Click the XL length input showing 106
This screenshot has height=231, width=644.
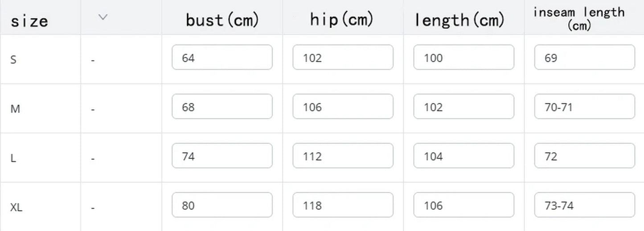pyautogui.click(x=464, y=205)
